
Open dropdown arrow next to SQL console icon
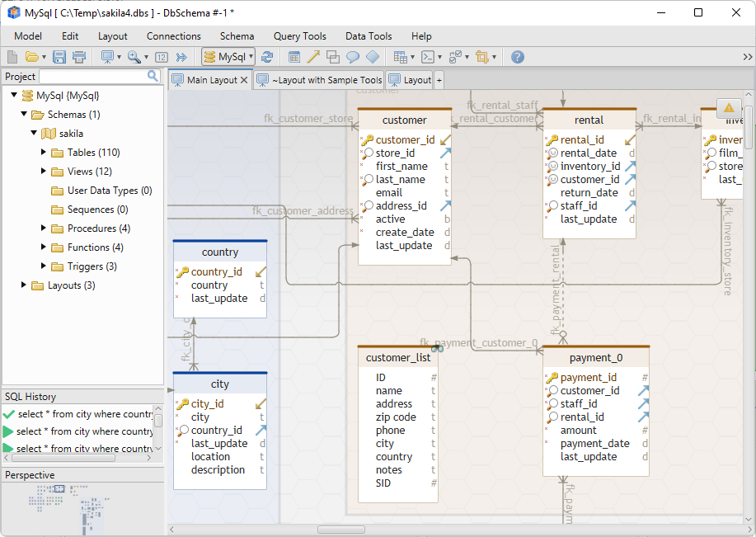point(439,58)
